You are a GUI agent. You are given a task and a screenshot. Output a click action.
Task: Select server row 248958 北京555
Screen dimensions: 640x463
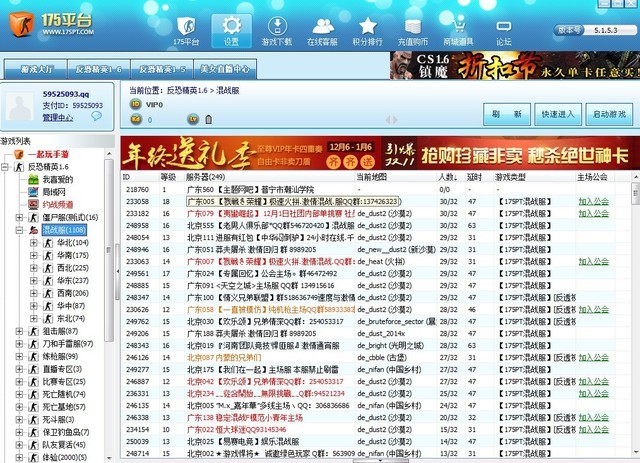point(376,226)
